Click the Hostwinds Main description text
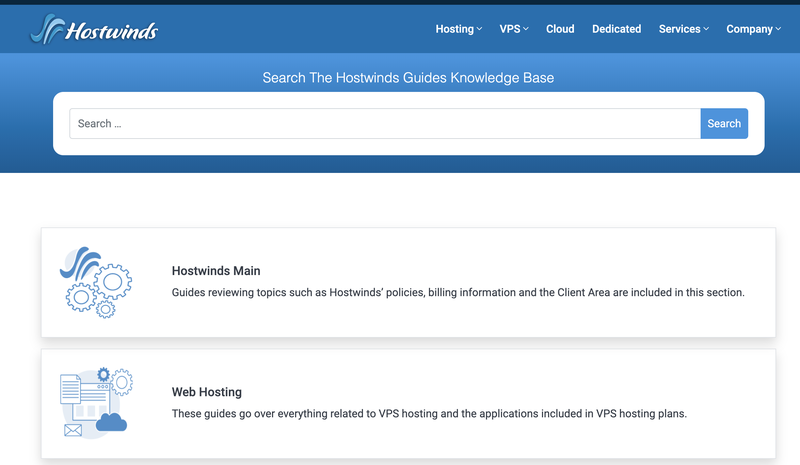Screen dimensions: 800x465 (x=458, y=292)
